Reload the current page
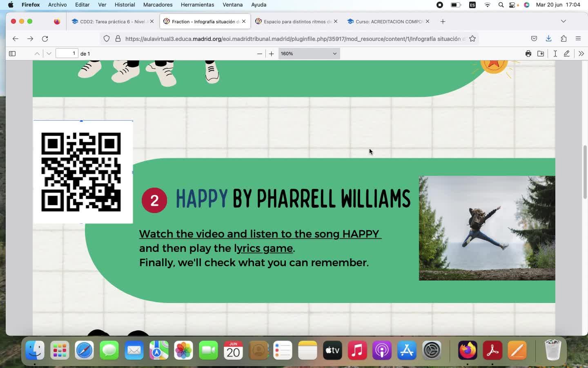This screenshot has height=368, width=588. (x=45, y=38)
